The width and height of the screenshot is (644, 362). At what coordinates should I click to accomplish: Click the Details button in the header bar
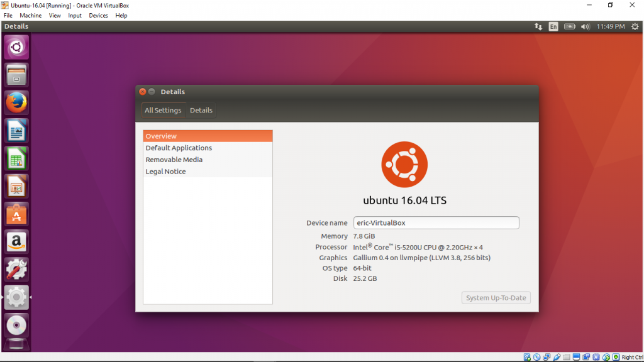[201, 110]
